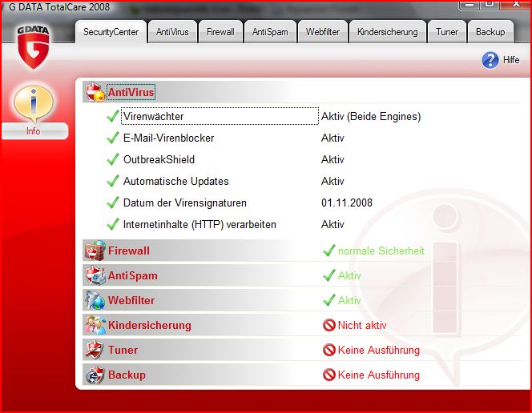Click the Webfilter globe icon

pyautogui.click(x=95, y=300)
